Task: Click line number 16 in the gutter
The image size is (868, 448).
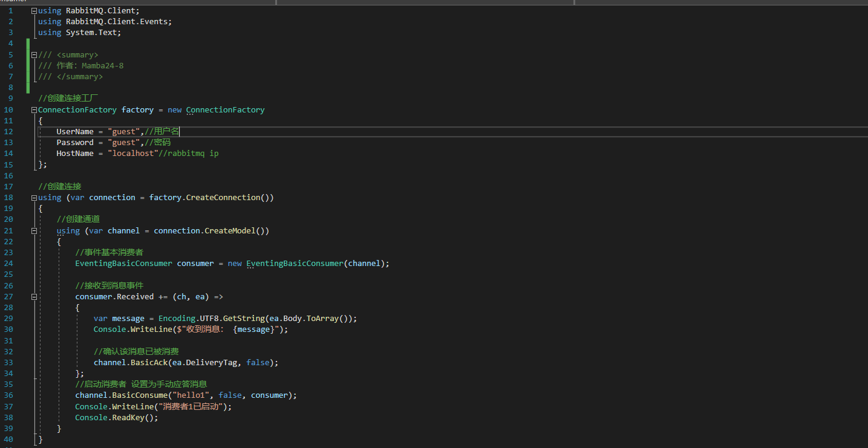Action: pos(8,175)
